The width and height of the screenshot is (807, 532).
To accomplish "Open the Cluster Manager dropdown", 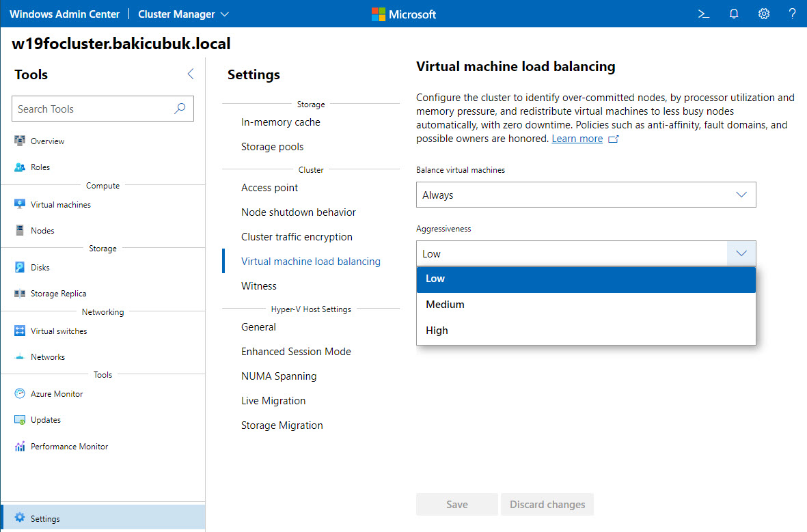I will tap(183, 14).
